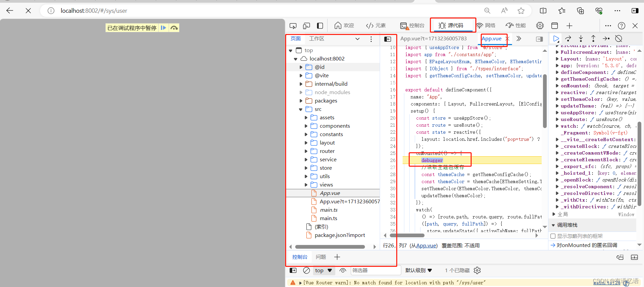
Task: Focus the 筛选器 console filter field
Action: (376, 270)
